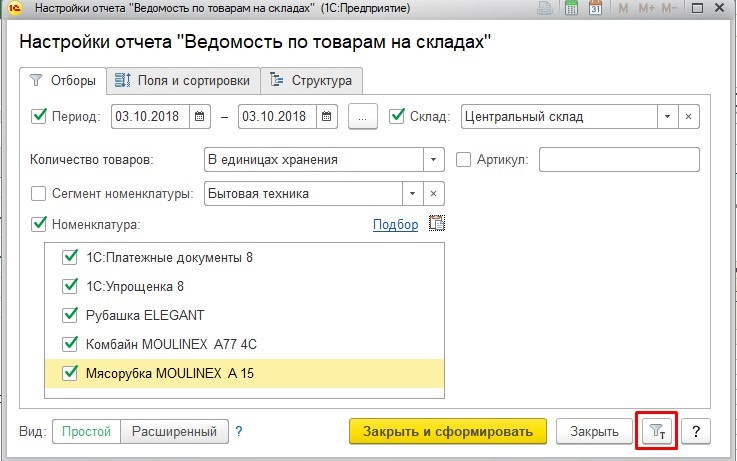The height and width of the screenshot is (461, 737).
Task: Open date picker for period start date
Action: (199, 116)
